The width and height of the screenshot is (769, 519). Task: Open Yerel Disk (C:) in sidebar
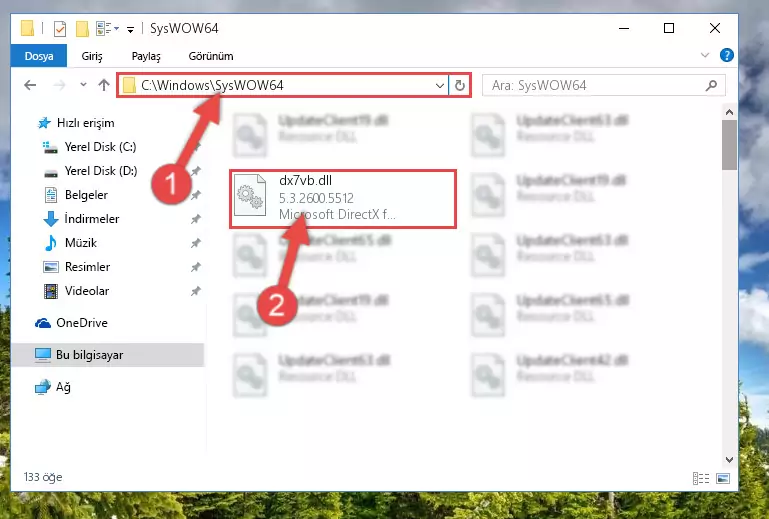101,147
